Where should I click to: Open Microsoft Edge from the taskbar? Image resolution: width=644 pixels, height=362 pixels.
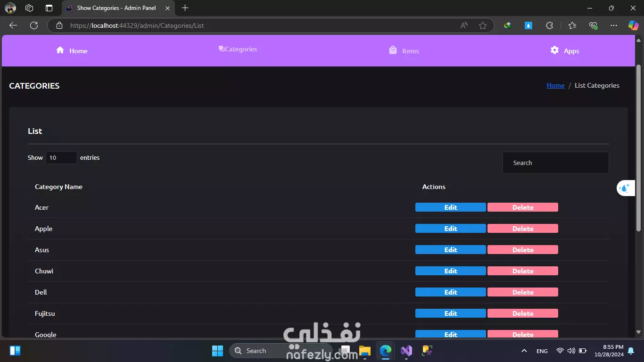pos(386,351)
